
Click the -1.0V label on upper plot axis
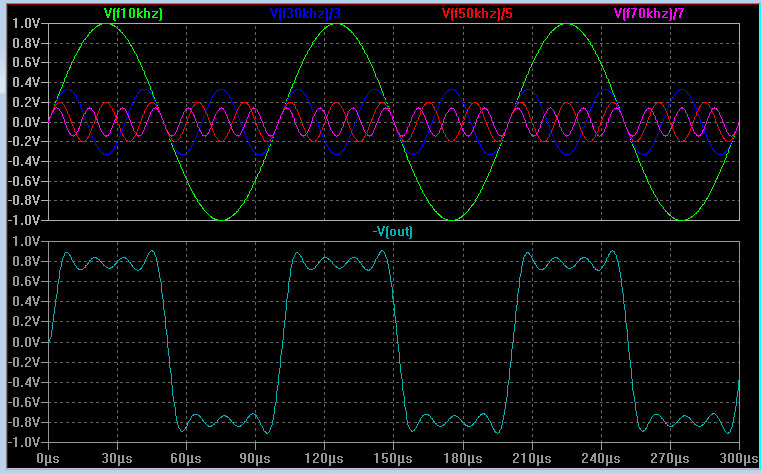23,220
